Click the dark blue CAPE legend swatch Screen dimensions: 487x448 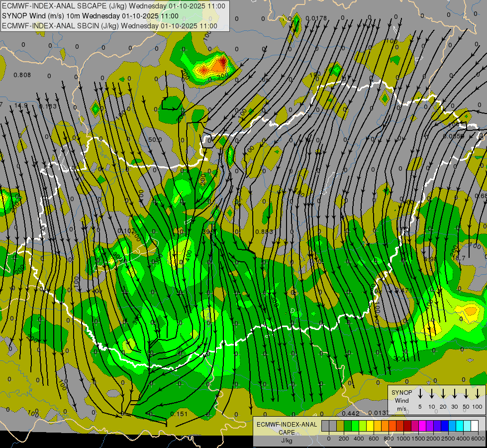[x=445, y=426]
